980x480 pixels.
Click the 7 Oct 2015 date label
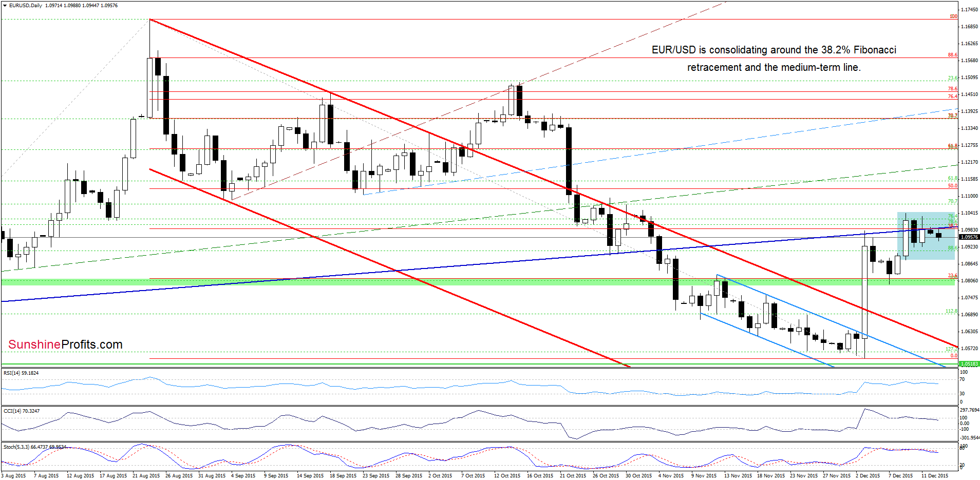coord(473,476)
